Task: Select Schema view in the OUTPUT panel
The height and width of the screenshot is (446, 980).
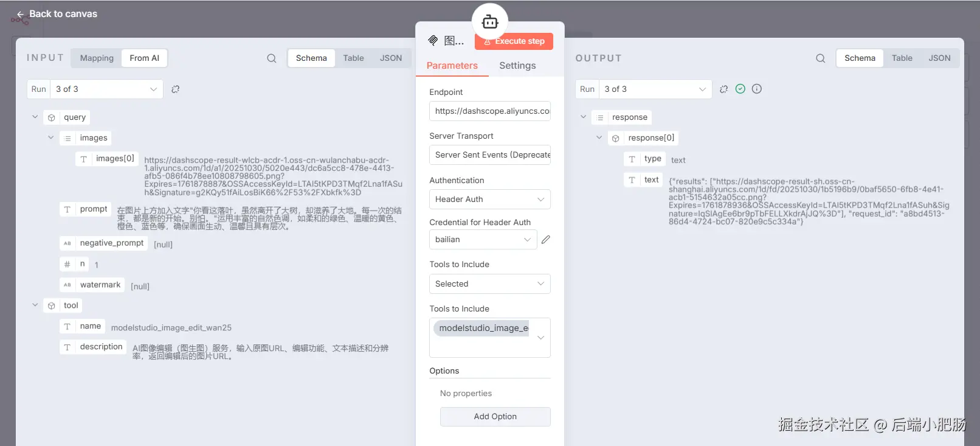Action: click(860, 58)
